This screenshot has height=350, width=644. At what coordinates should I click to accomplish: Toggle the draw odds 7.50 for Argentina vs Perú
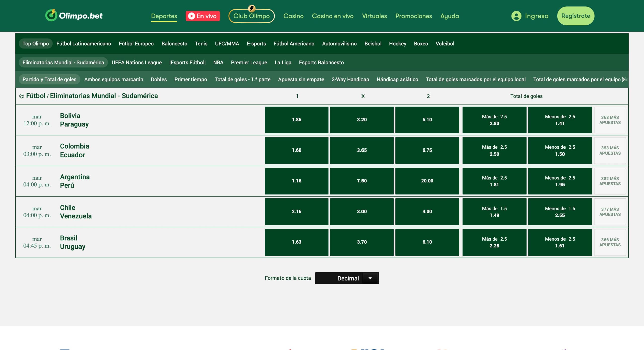click(x=362, y=181)
